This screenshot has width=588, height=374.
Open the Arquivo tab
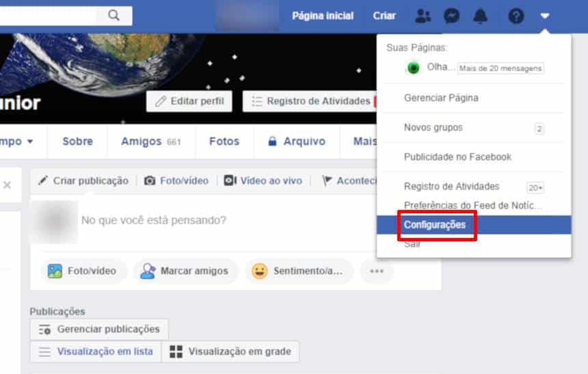pyautogui.click(x=297, y=142)
